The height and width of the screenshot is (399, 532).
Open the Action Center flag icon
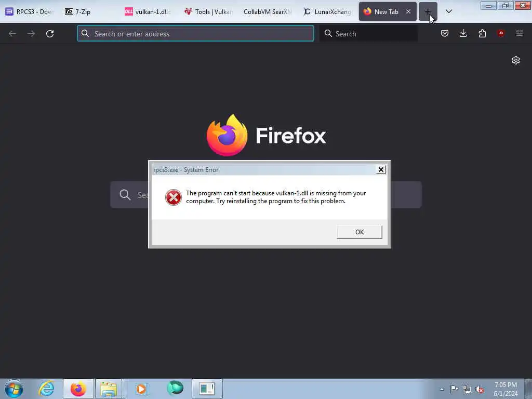tap(454, 389)
